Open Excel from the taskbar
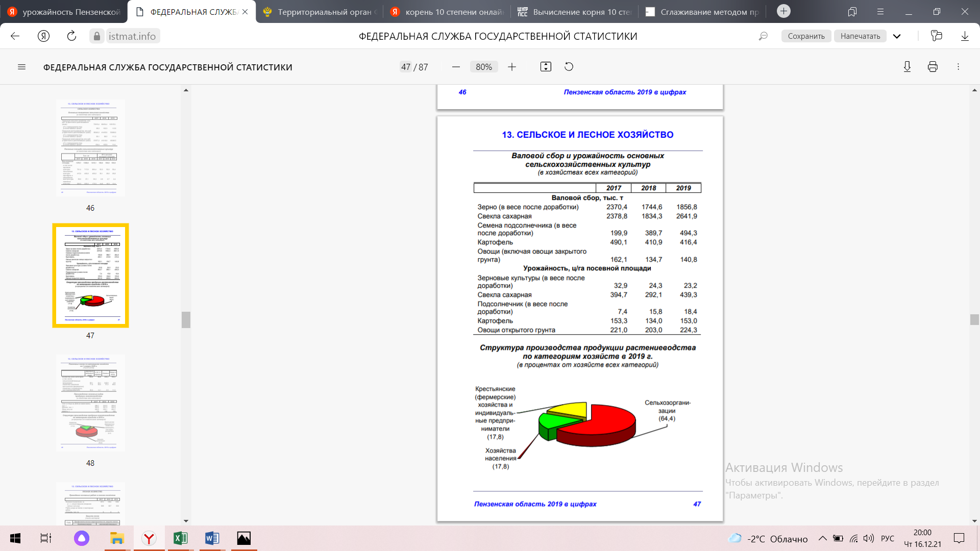 (x=181, y=538)
